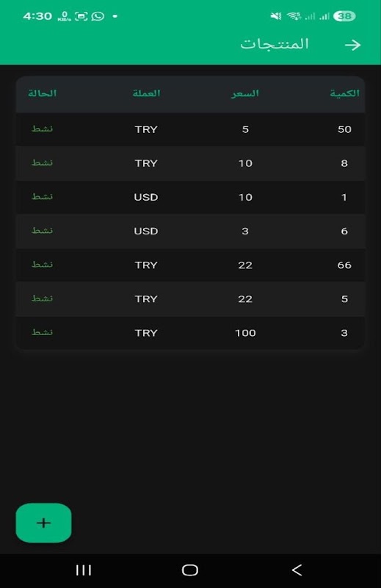Tap the Wi-Fi status icon
Screen dimensions: 381x588
coord(294,16)
